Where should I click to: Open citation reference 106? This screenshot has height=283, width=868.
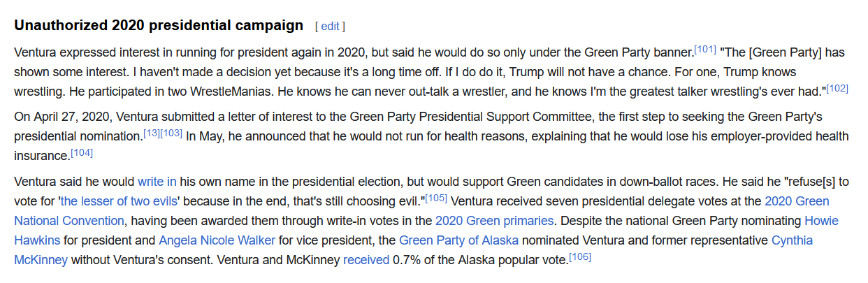580,256
